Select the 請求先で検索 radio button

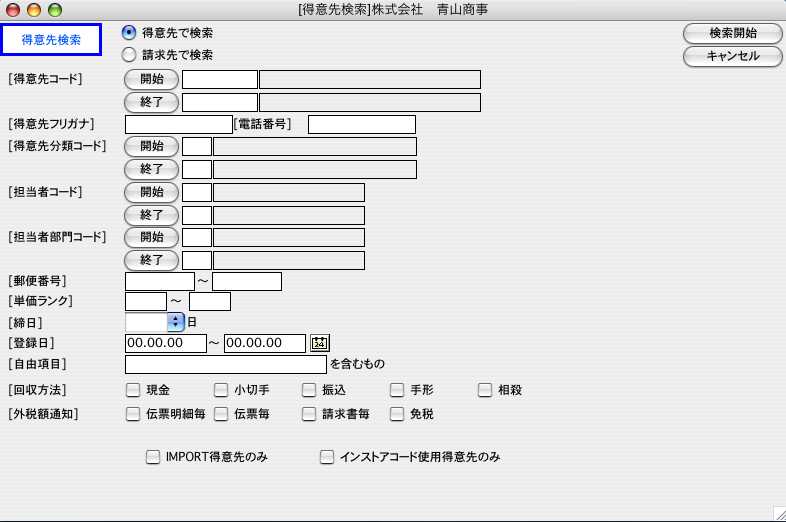pyautogui.click(x=129, y=55)
